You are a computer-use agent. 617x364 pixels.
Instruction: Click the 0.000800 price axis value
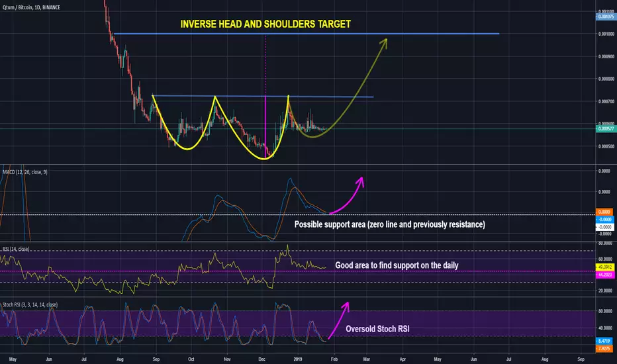click(x=606, y=79)
